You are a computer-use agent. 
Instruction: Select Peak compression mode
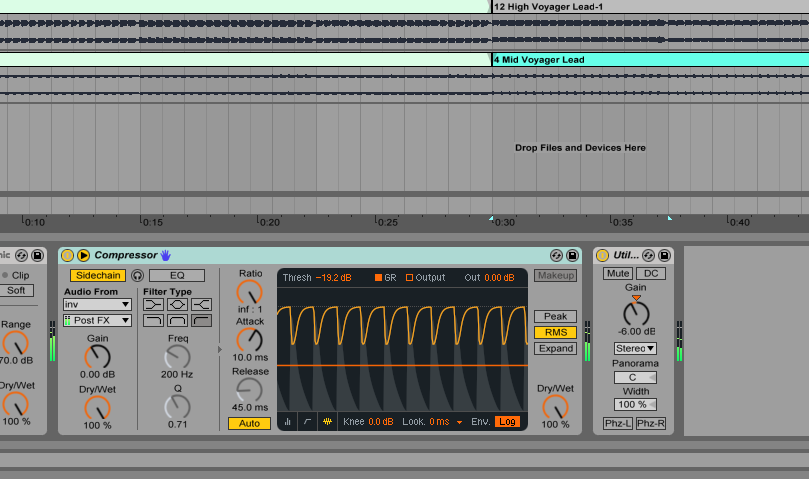pyautogui.click(x=555, y=316)
